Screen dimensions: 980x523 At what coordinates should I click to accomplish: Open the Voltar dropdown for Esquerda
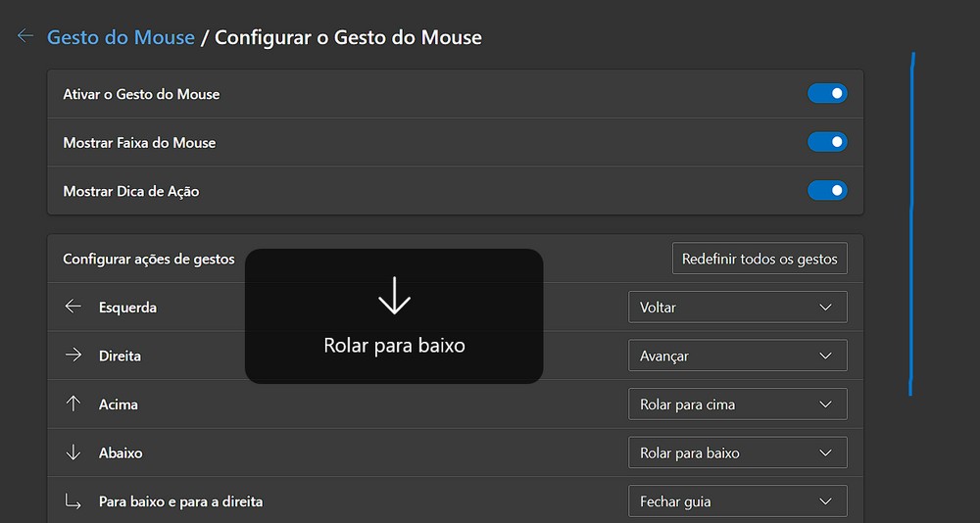pyautogui.click(x=737, y=307)
